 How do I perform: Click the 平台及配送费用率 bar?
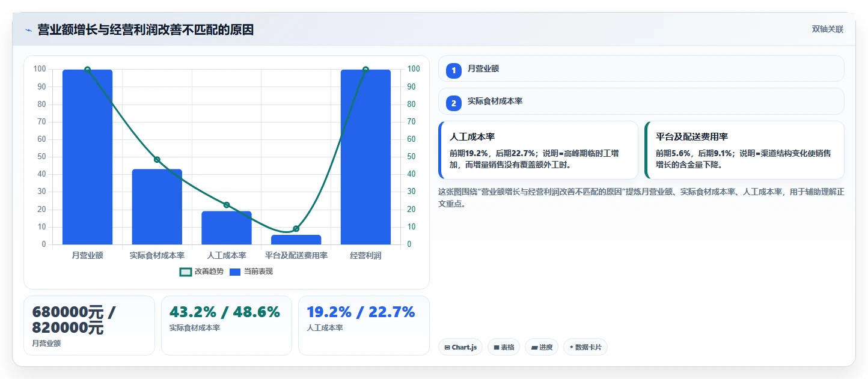coord(296,240)
